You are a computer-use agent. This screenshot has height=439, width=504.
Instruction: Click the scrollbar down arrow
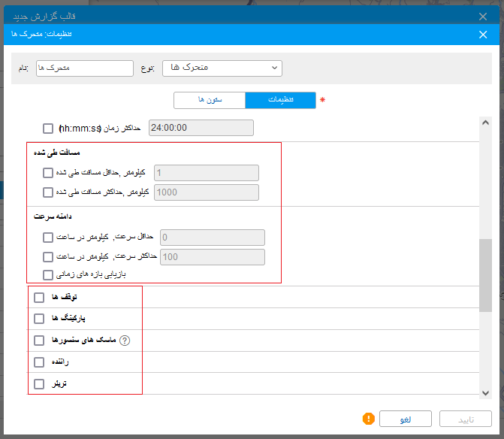[x=485, y=393]
